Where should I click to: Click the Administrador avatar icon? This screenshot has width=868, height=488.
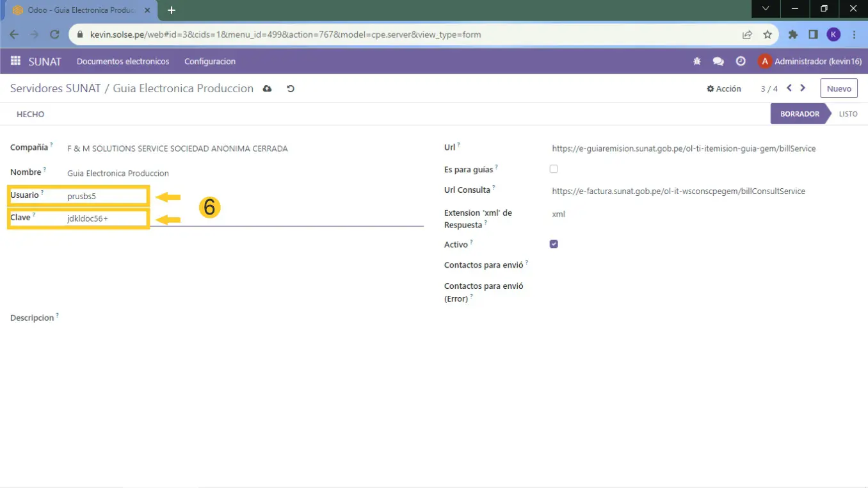(764, 61)
